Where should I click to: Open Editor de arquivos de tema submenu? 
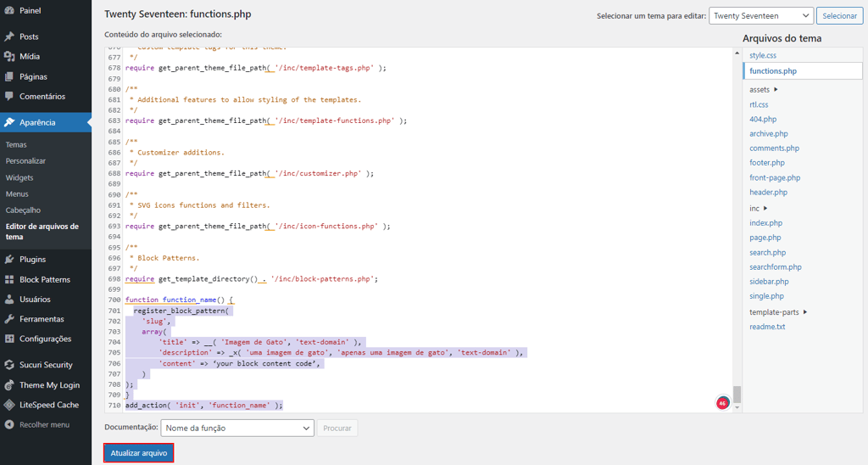click(x=42, y=231)
